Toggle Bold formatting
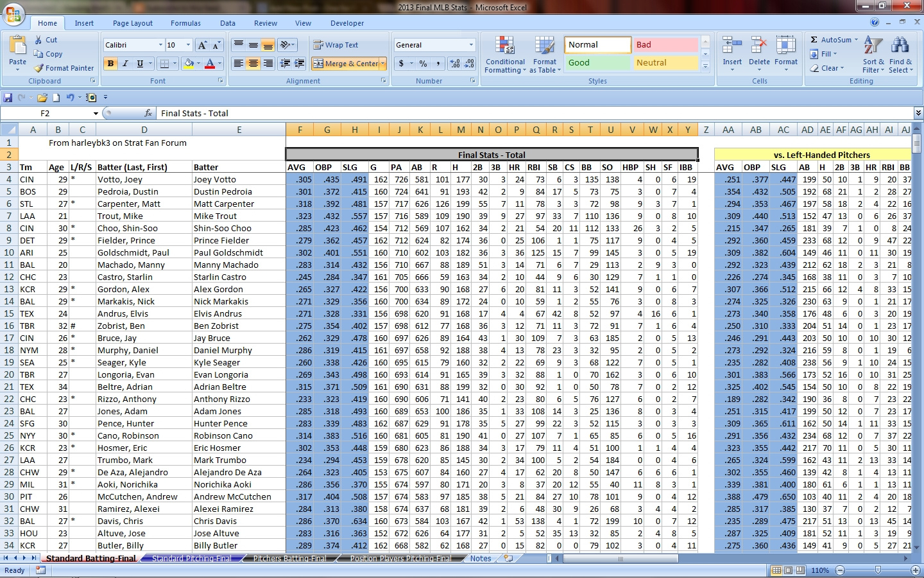Image resolution: width=924 pixels, height=578 pixels. (111, 64)
